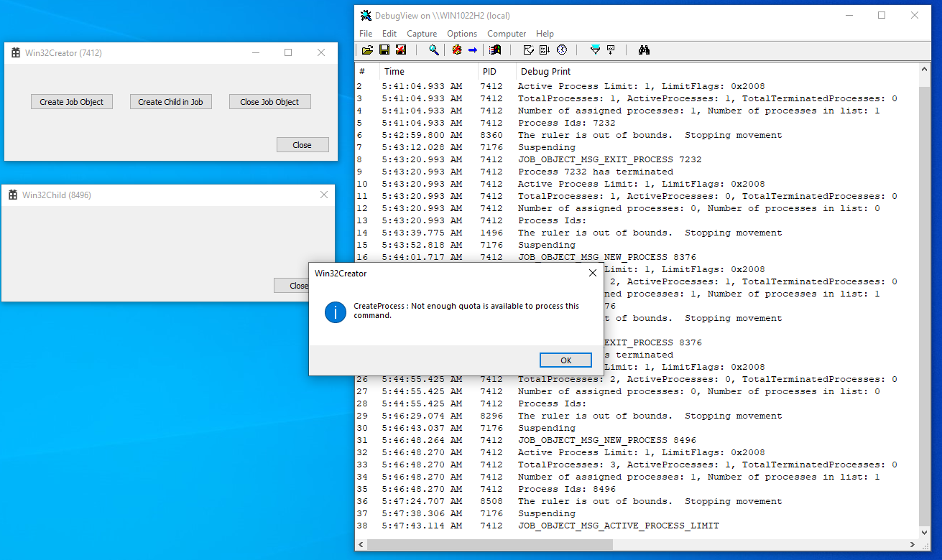Click the Open file icon in DebugView toolbar
Screen dimensions: 942x560
click(x=367, y=50)
